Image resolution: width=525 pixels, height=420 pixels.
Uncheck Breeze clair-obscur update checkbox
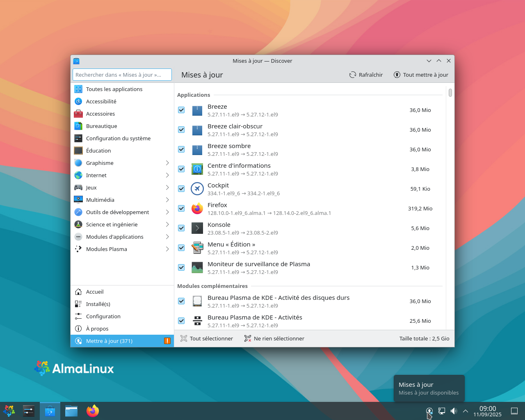click(x=181, y=130)
